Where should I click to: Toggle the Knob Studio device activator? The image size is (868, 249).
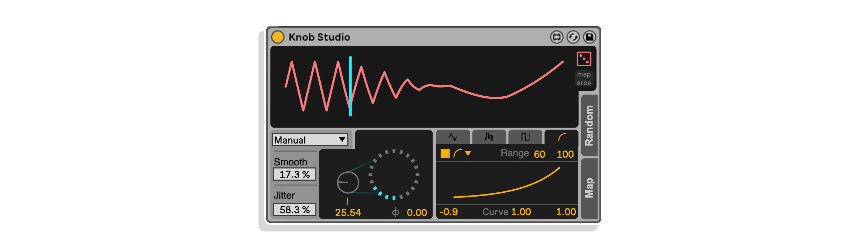[x=278, y=37]
